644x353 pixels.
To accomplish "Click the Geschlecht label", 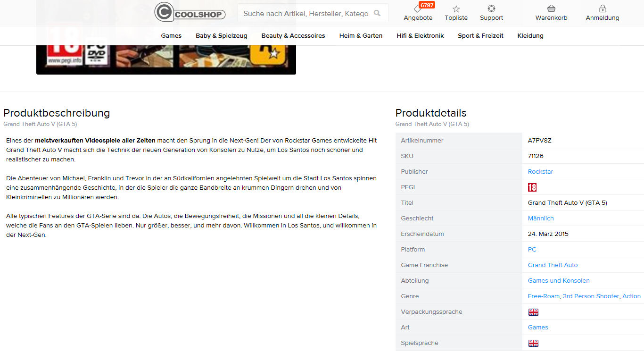I will tap(417, 219).
